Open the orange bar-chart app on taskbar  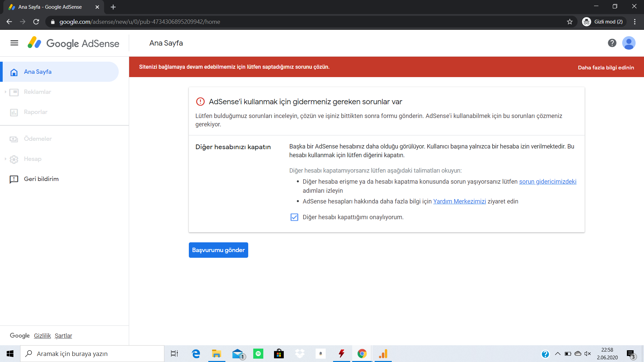pyautogui.click(x=383, y=354)
